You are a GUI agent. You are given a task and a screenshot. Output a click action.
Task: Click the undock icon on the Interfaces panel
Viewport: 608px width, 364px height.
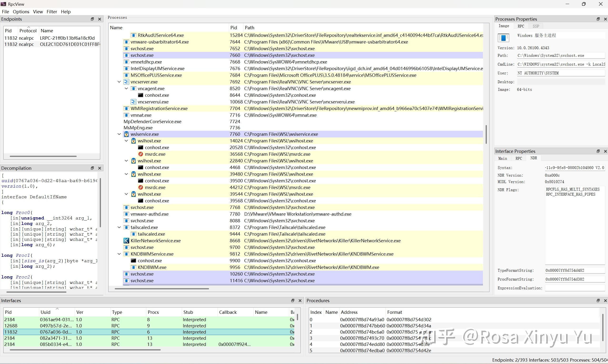(293, 301)
